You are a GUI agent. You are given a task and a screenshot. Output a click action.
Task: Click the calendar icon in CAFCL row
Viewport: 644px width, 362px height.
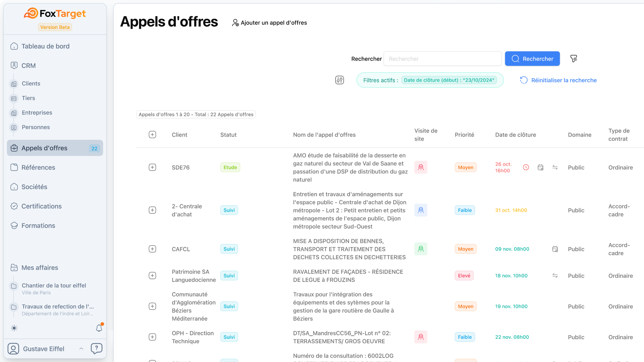pyautogui.click(x=555, y=249)
